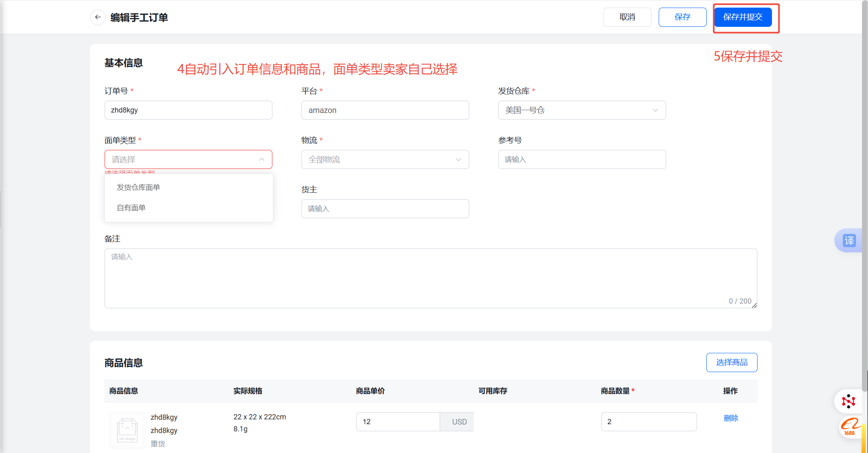Click the 删除 link for zhd8kgy
The image size is (868, 453).
[x=731, y=418]
